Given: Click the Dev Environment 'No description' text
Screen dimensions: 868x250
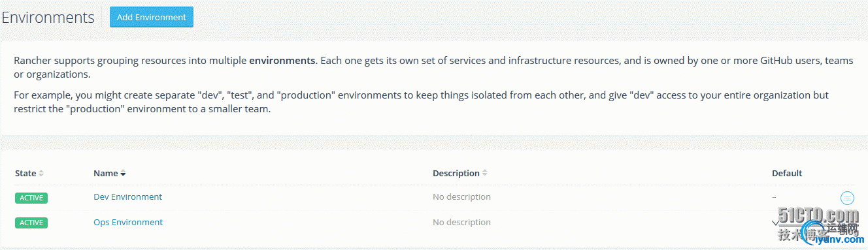Looking at the screenshot, I should tap(461, 196).
